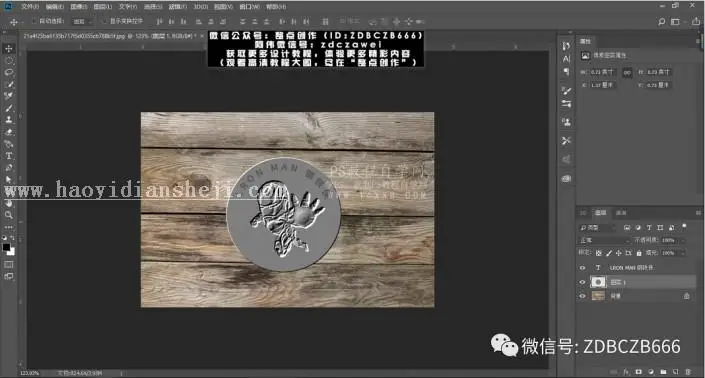Click the new adjustment layer icon
705x378 pixels.
[651, 372]
